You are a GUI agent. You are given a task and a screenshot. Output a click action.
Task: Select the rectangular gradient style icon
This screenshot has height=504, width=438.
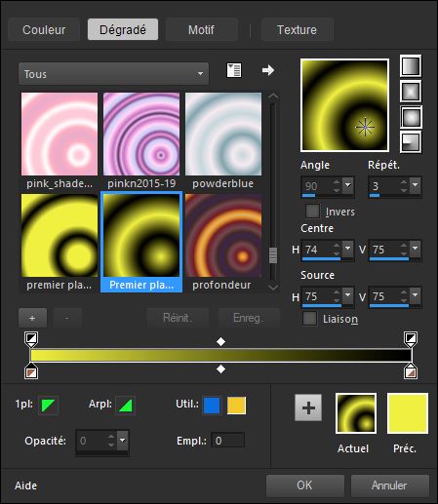point(411,92)
